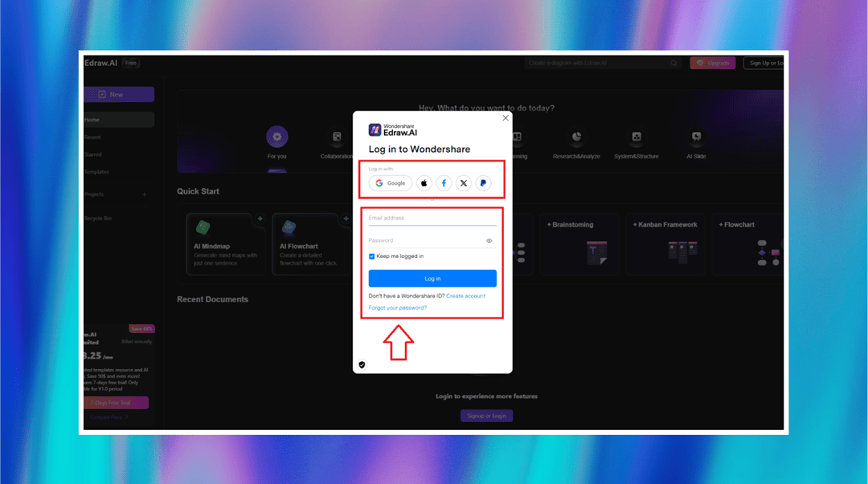This screenshot has height=484, width=868.
Task: Open the AI Mindmap card
Action: tap(226, 244)
